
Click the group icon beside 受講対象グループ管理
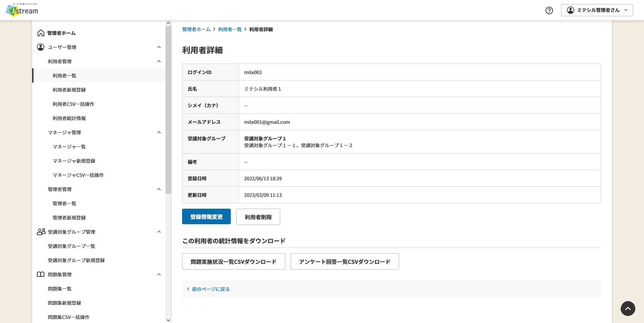41,232
